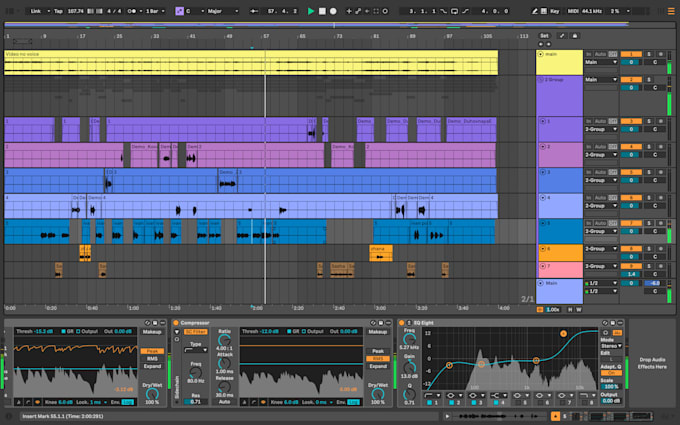
Task: Jump to next locator arrow
Action: tap(548, 44)
